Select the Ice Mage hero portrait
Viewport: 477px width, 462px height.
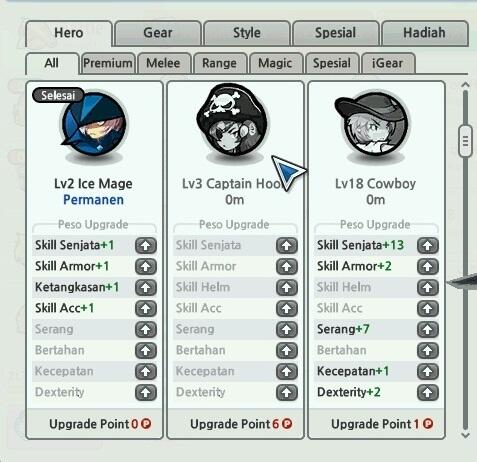coord(94,125)
